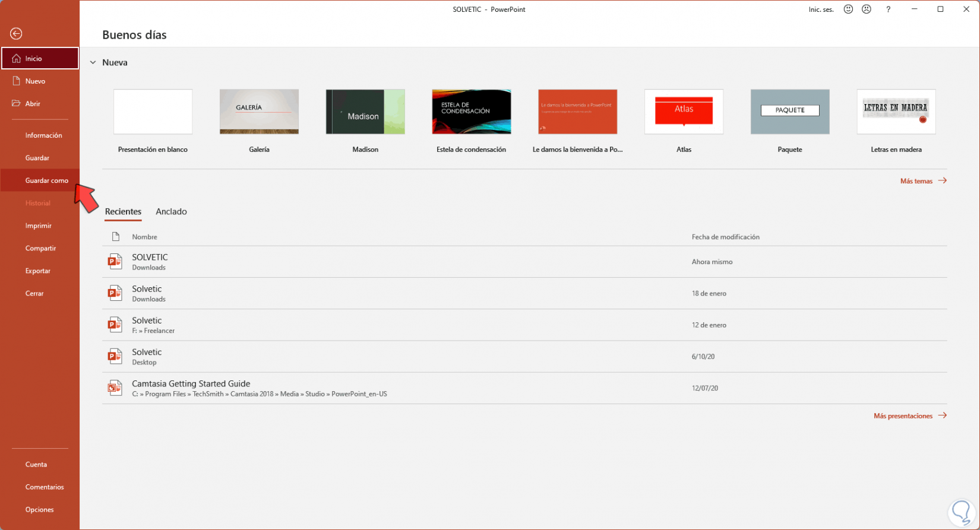Select Exportar in the sidebar

[x=40, y=271]
